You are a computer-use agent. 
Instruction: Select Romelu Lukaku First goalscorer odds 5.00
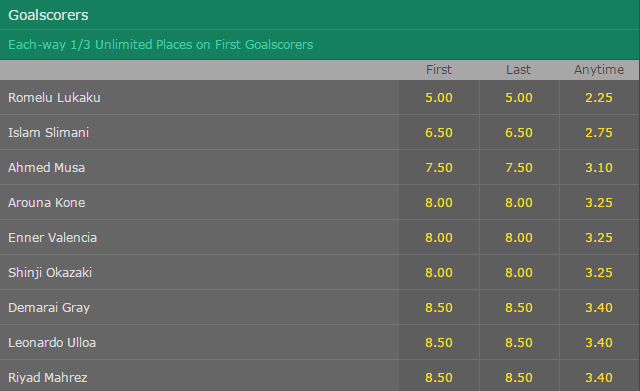439,98
